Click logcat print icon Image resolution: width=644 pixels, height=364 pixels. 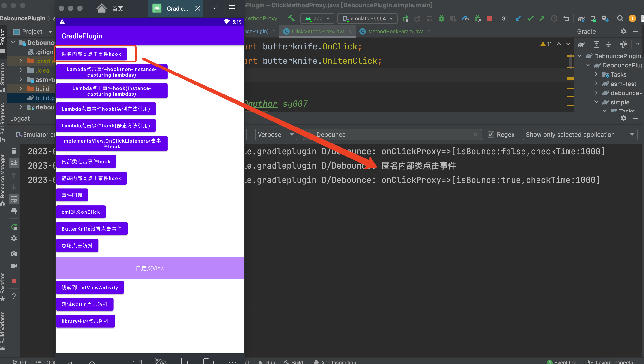click(14, 212)
